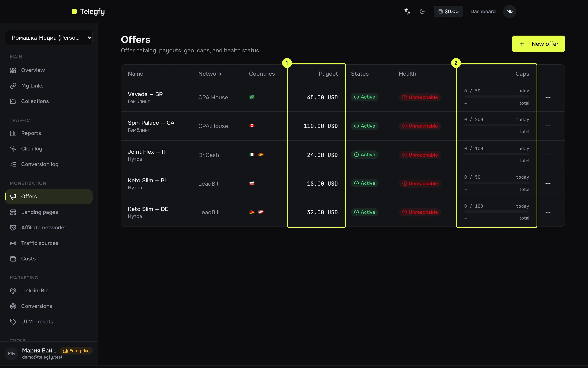The image size is (588, 368).
Task: Click the Canada flag in Spin Palace row
Action: coord(252,126)
